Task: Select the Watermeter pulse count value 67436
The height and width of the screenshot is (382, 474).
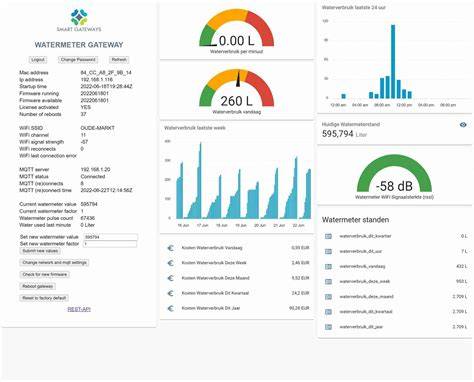Action: pos(88,218)
